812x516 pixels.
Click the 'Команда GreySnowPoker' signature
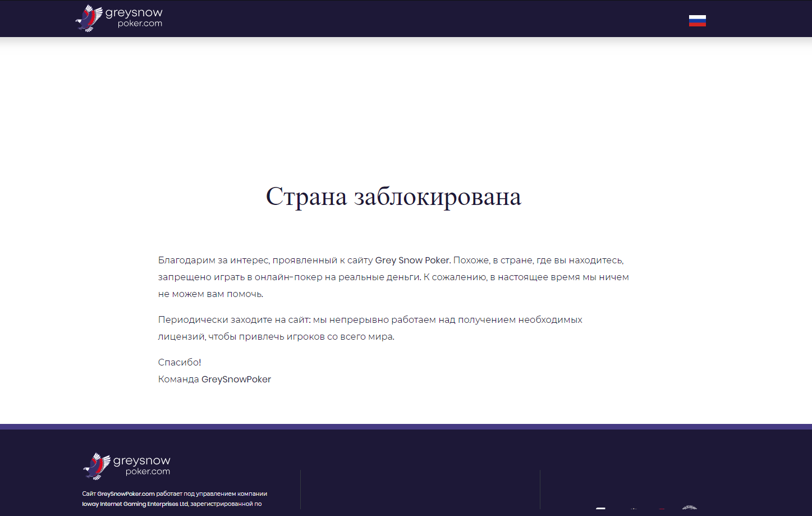(214, 380)
